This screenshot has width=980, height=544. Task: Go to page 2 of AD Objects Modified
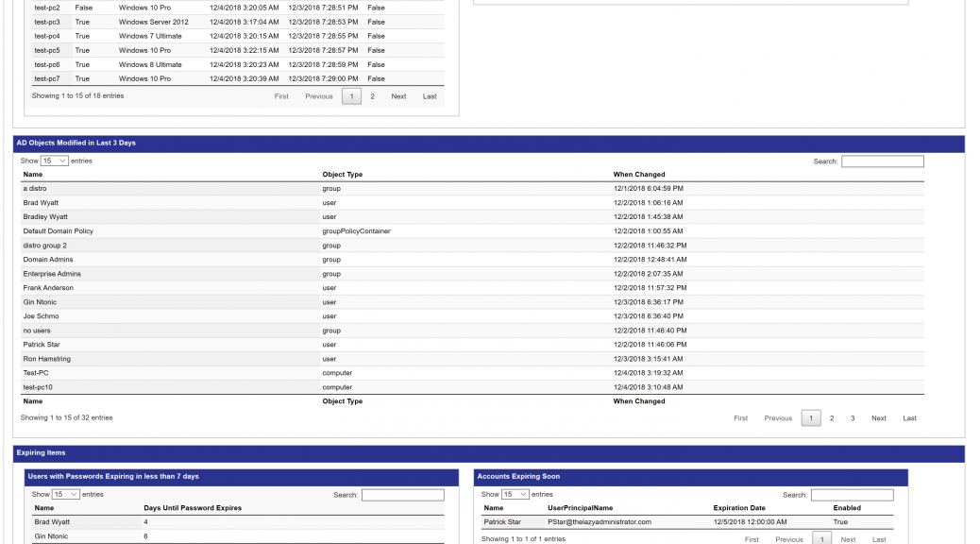click(832, 418)
